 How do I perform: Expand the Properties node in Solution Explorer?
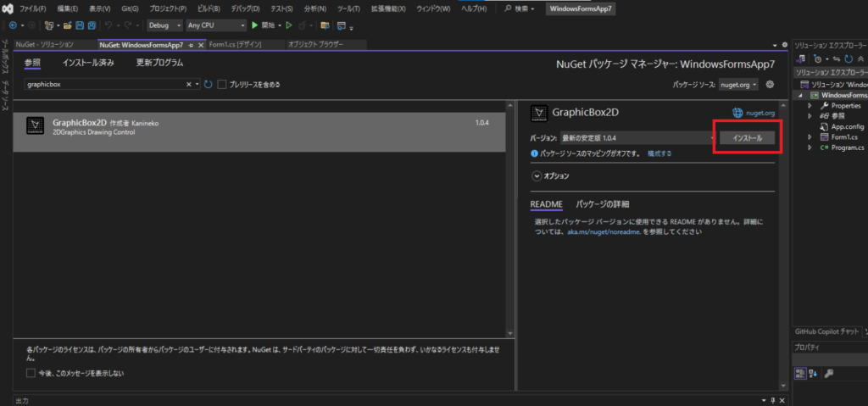click(810, 106)
